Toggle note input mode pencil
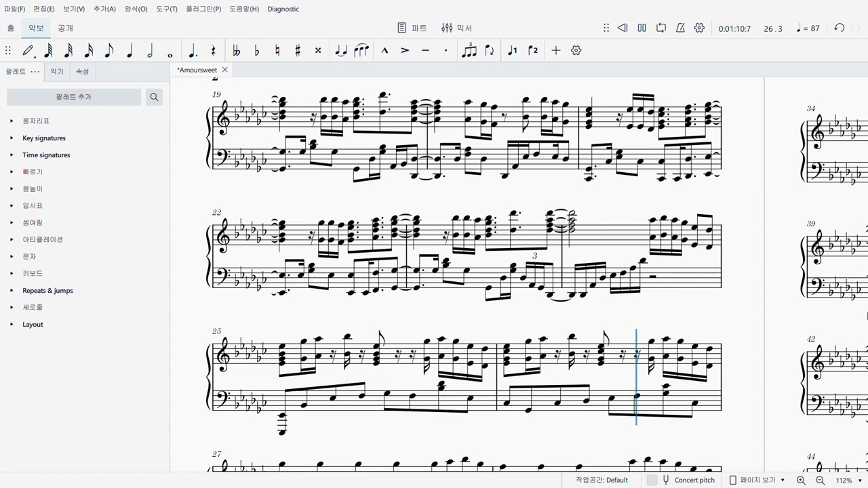Screen dimensions: 868x488 (x=28, y=50)
